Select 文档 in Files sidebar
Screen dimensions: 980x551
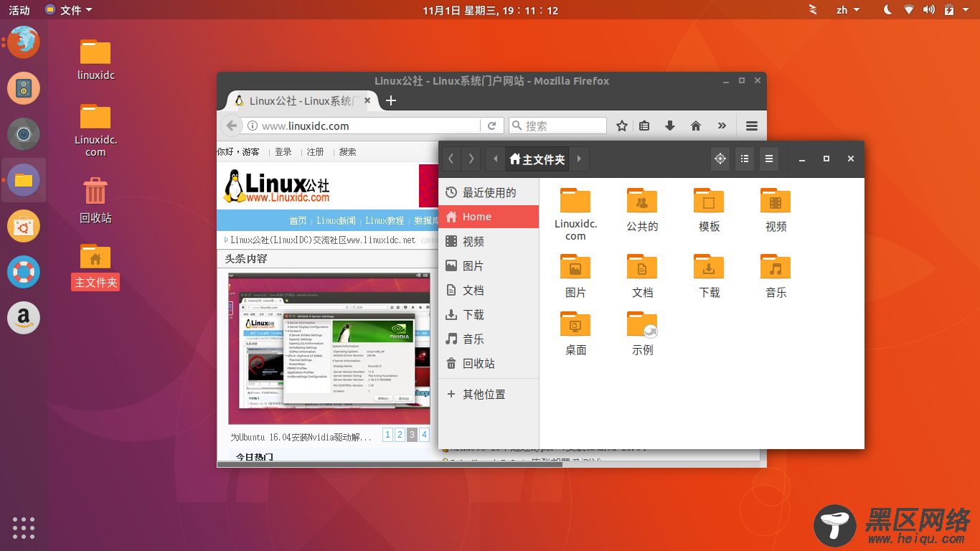489,290
